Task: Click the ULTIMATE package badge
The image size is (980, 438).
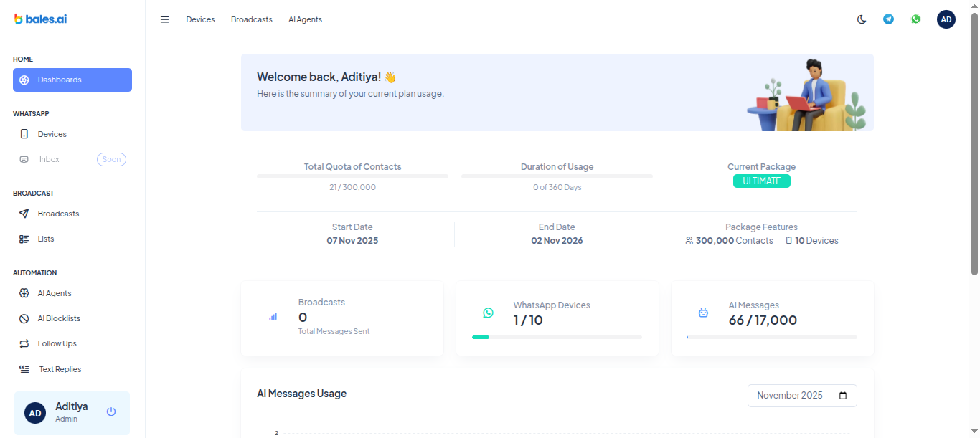Action: click(761, 181)
